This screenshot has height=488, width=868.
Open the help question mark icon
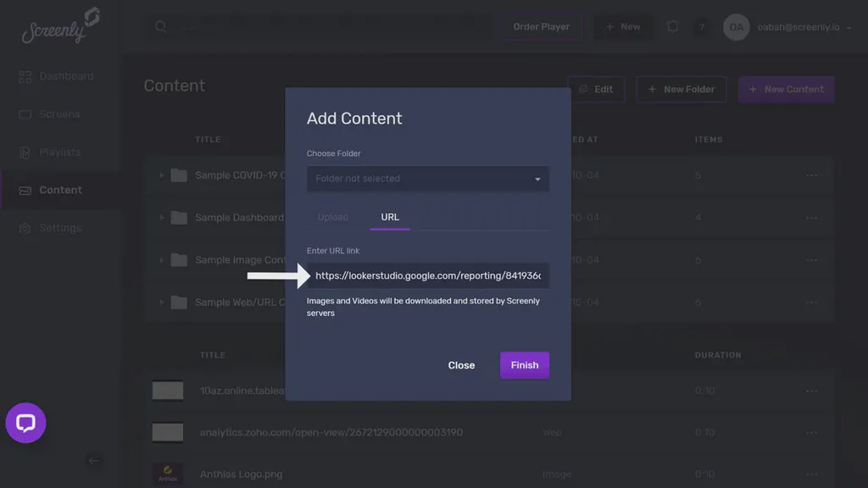coord(702,26)
